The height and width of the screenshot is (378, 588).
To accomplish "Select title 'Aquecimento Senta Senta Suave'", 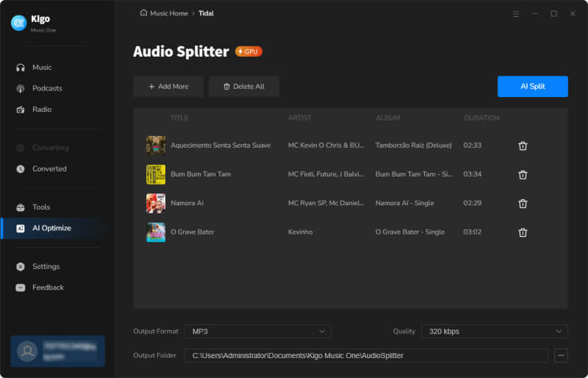I will point(220,146).
